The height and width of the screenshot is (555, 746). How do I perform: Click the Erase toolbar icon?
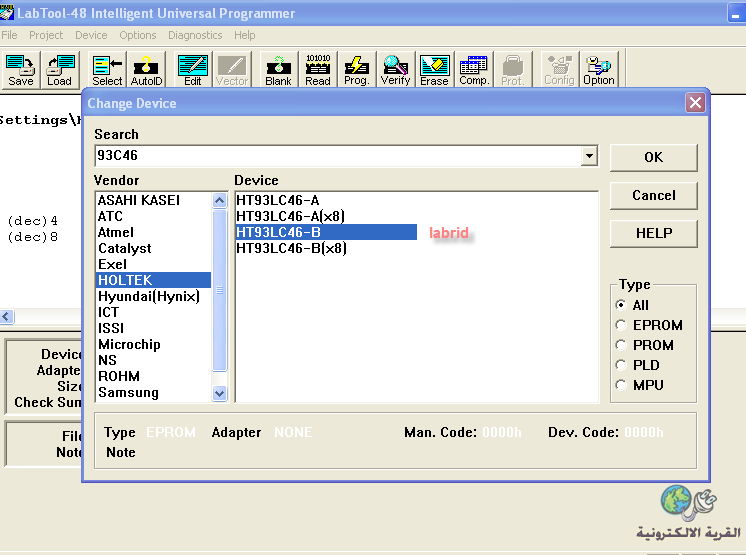click(435, 69)
